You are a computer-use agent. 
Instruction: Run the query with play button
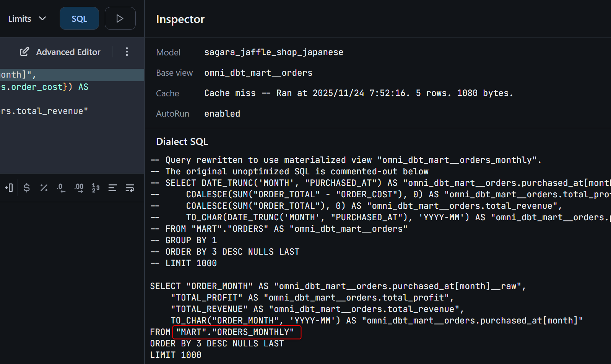tap(120, 18)
